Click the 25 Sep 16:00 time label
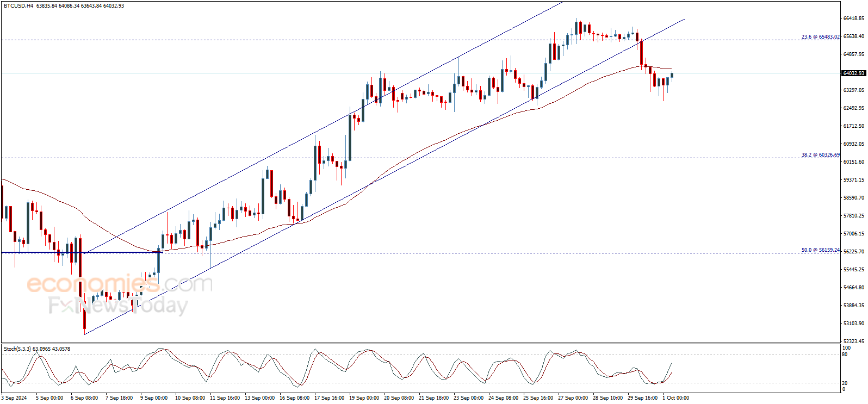 [x=538, y=398]
